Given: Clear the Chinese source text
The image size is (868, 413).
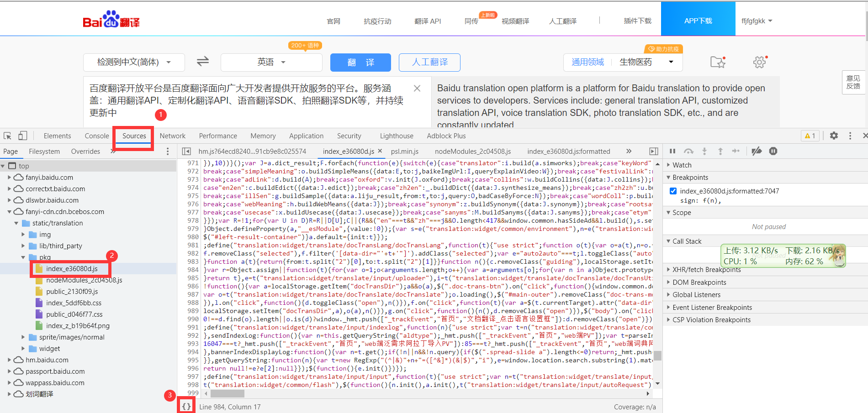Looking at the screenshot, I should [x=417, y=88].
